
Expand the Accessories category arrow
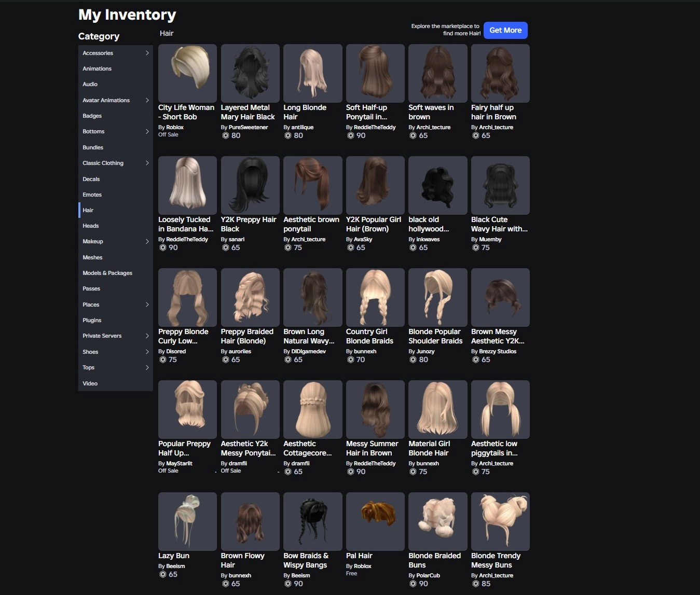point(147,53)
